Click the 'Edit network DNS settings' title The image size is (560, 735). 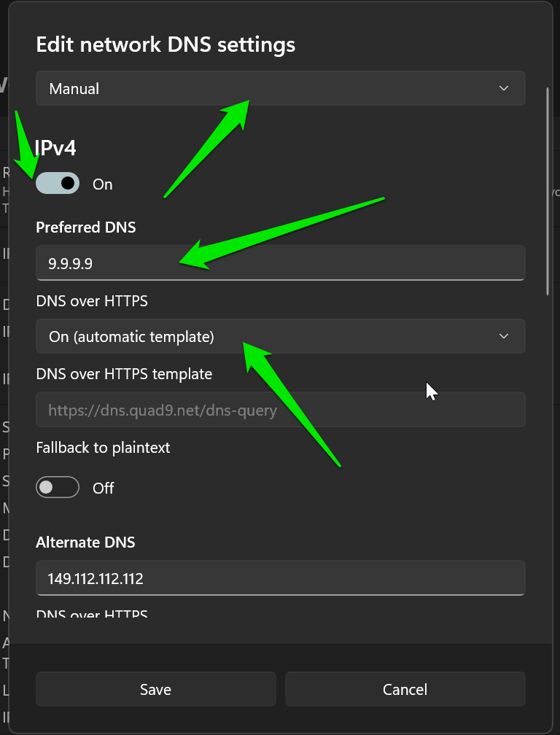(x=166, y=44)
